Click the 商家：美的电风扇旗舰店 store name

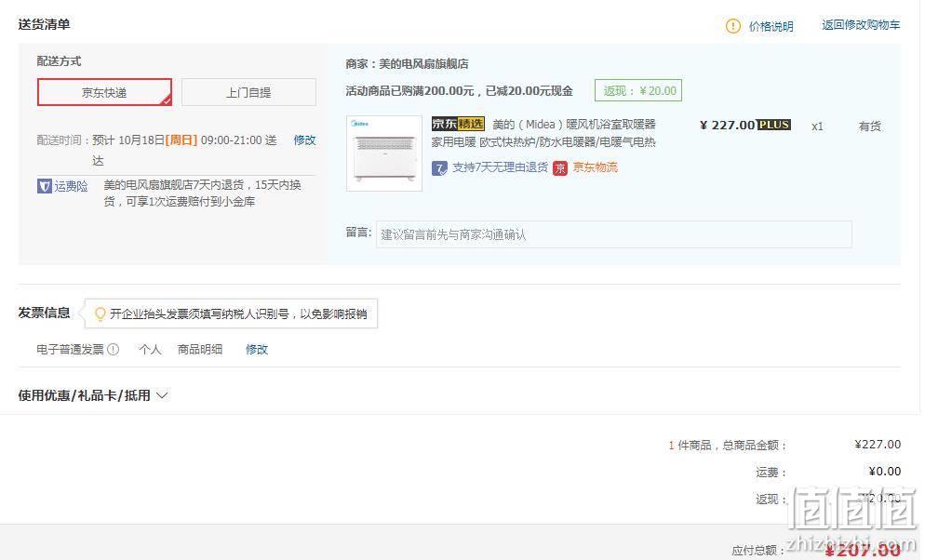[x=407, y=63]
